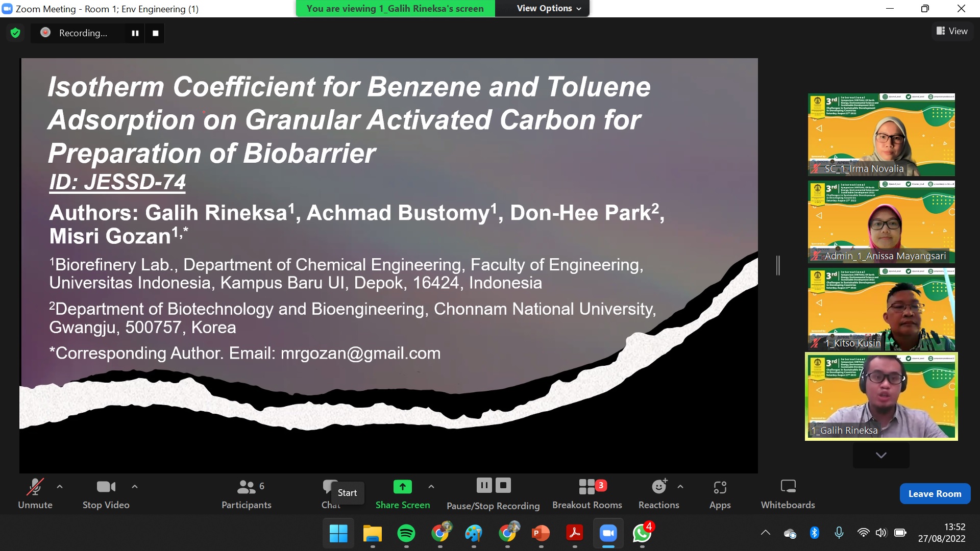Expand share screen options caret
The image size is (980, 551).
(431, 487)
